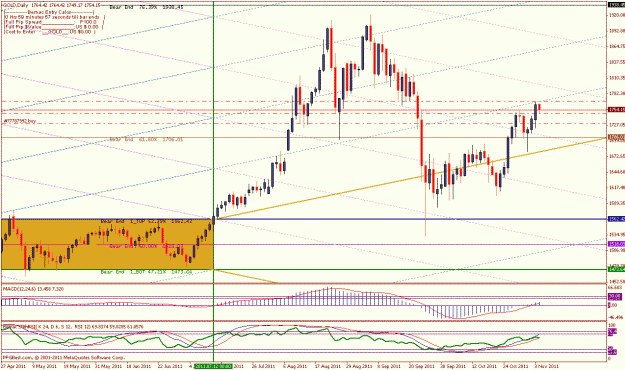The width and height of the screenshot is (625, 370).
Task: Click the 31 May 2011 date label
Action: 108,366
